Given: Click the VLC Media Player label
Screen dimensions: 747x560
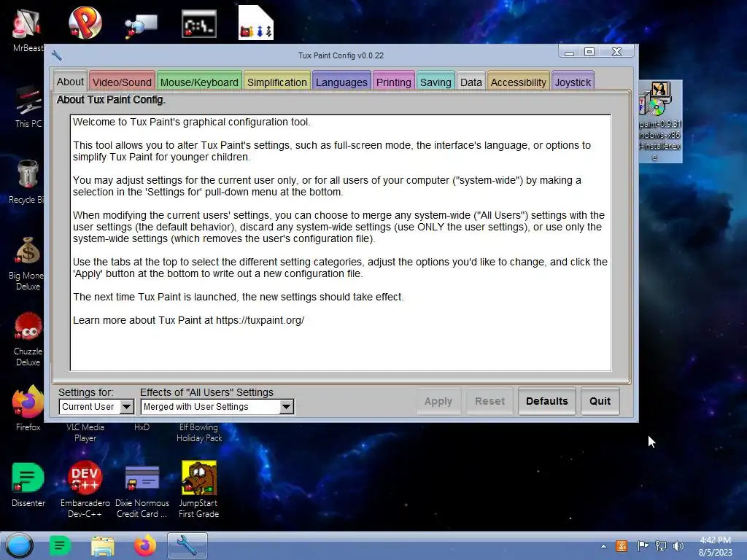Looking at the screenshot, I should (85, 432).
